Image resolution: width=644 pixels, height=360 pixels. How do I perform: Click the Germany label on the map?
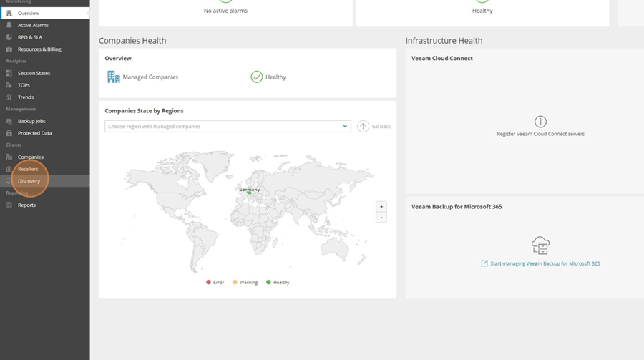click(249, 190)
